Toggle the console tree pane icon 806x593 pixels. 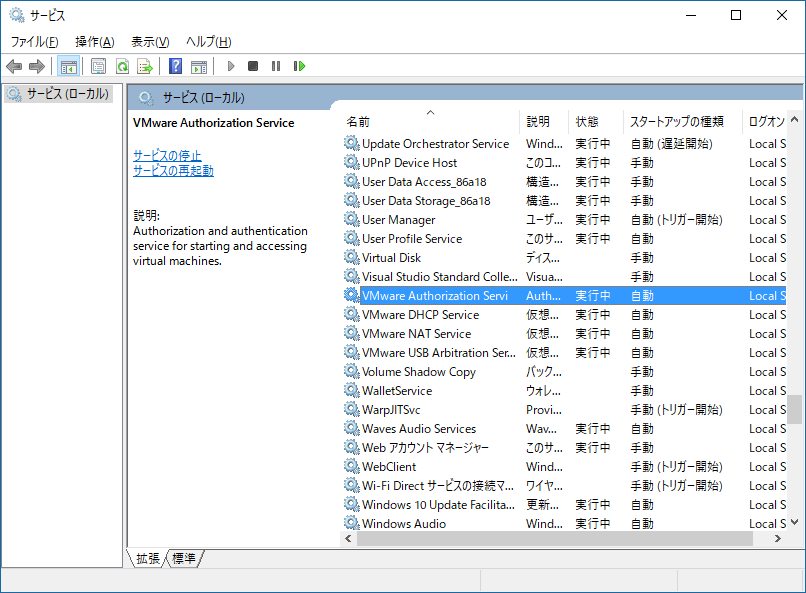67,66
